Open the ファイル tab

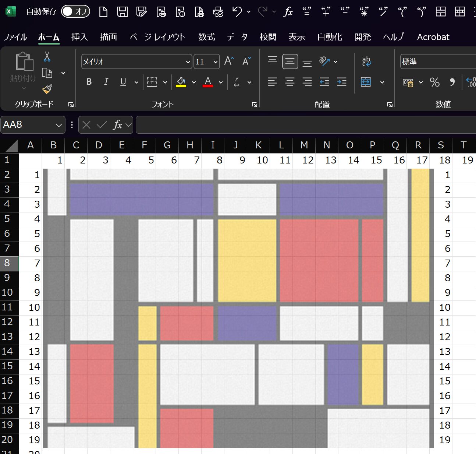coord(15,37)
